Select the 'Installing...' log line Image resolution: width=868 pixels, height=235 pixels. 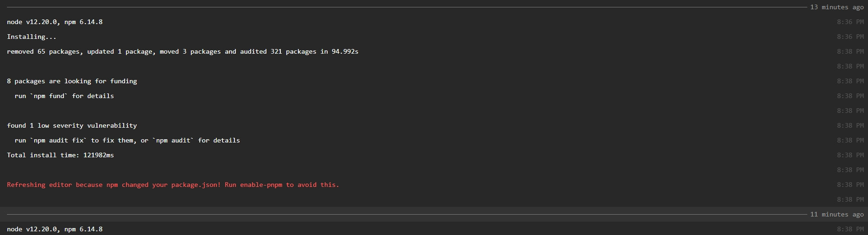[x=32, y=37]
